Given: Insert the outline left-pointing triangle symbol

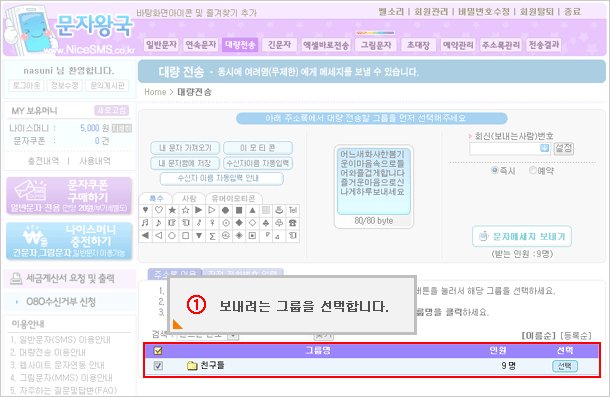Looking at the screenshot, I should (x=159, y=235).
